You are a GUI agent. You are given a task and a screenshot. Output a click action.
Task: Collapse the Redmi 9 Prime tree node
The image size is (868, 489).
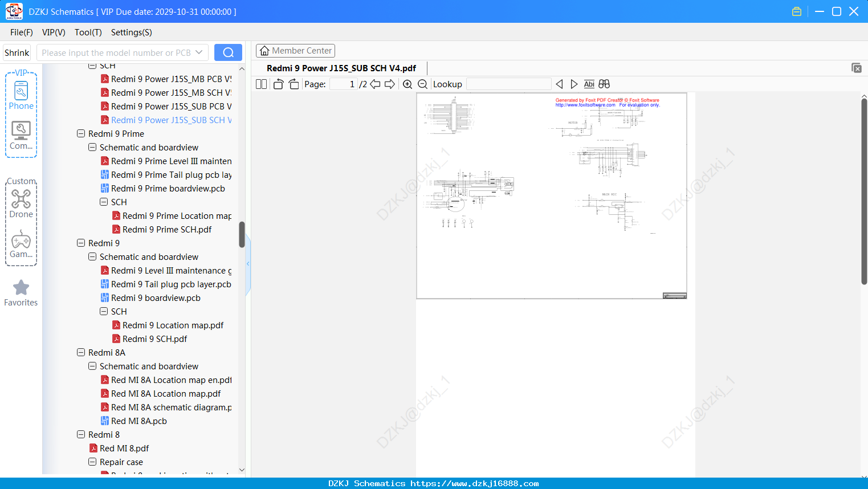81,133
